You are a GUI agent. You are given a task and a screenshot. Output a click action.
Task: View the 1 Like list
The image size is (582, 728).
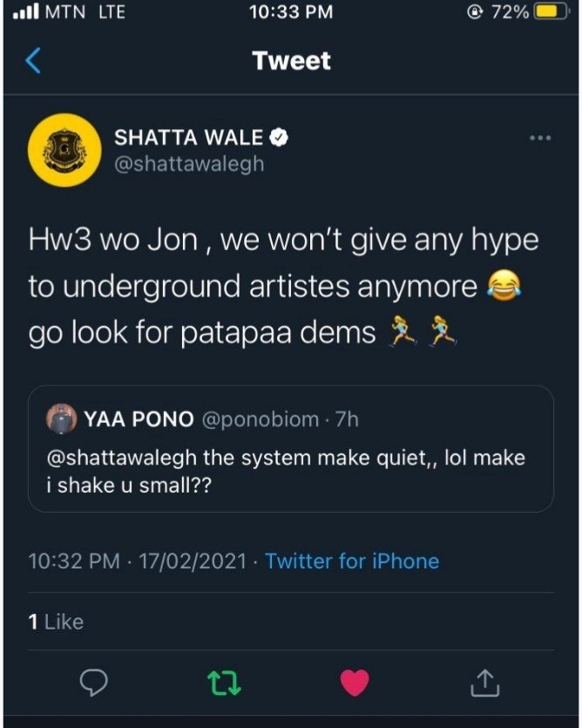click(x=56, y=622)
